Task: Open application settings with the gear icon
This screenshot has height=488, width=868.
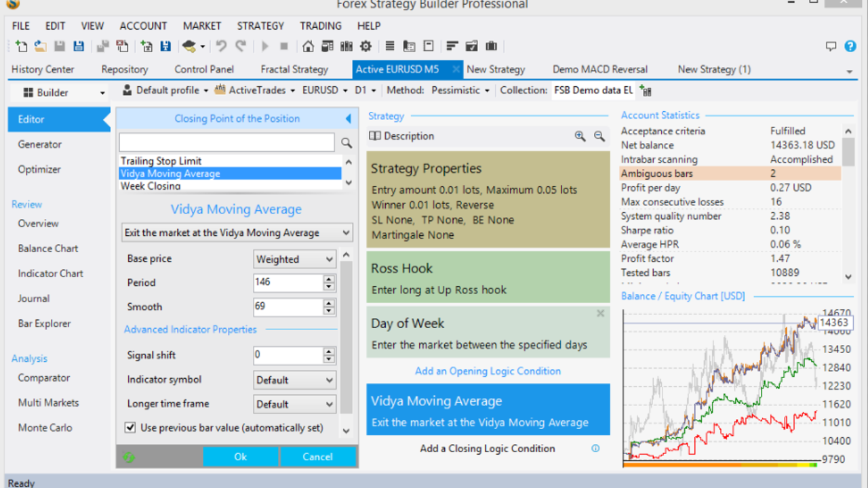Action: click(x=364, y=46)
